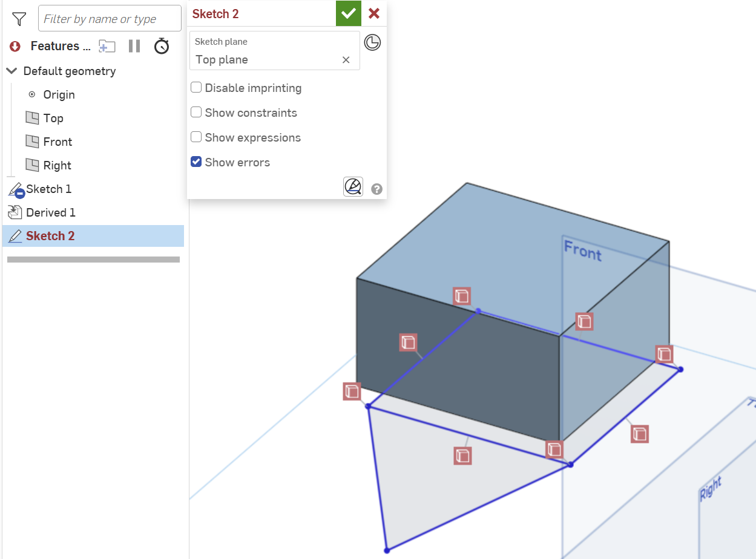
Task: Click constraint icon at box bottom corner
Action: coord(554,449)
